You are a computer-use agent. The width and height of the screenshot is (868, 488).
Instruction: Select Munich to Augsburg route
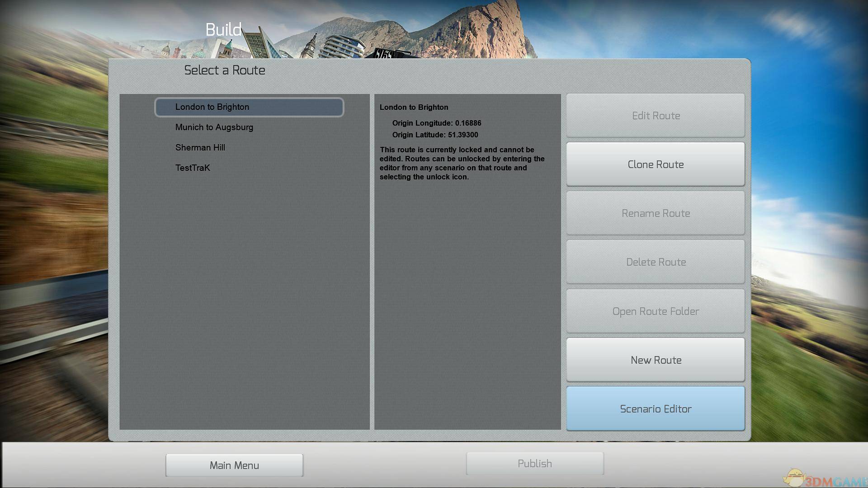point(214,127)
